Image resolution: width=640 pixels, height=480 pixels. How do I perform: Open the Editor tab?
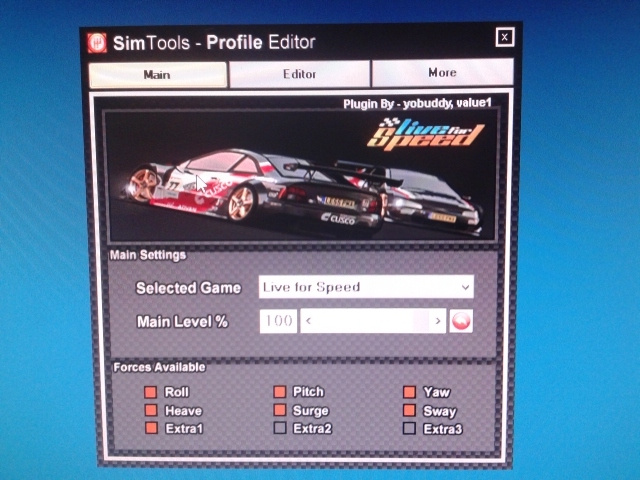pyautogui.click(x=300, y=74)
